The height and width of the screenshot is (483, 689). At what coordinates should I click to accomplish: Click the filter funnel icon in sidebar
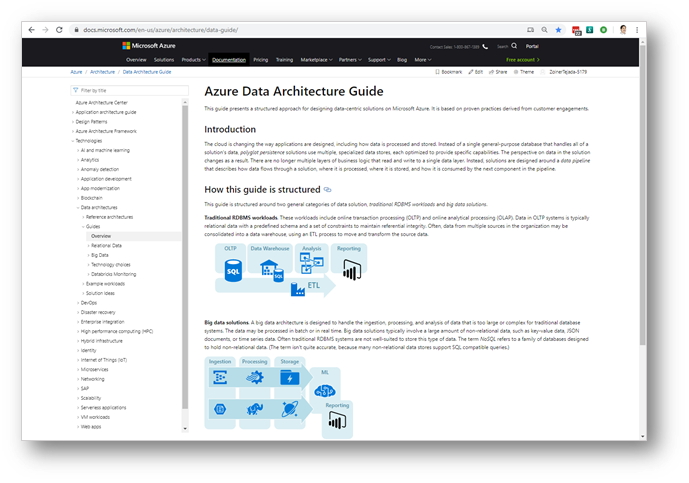tap(76, 90)
